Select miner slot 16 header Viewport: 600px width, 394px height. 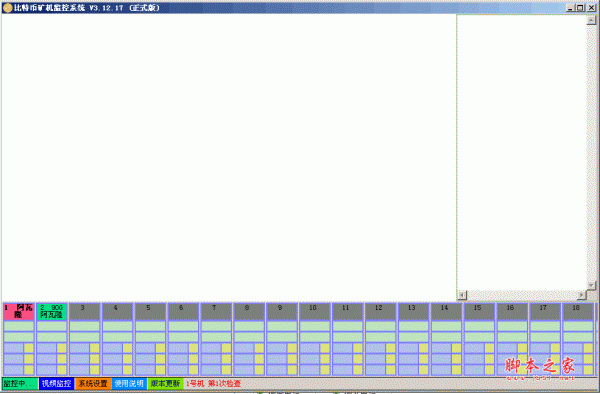click(512, 312)
